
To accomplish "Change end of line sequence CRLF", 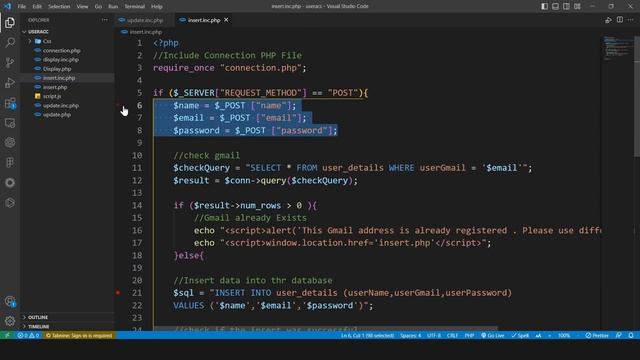I will [452, 336].
